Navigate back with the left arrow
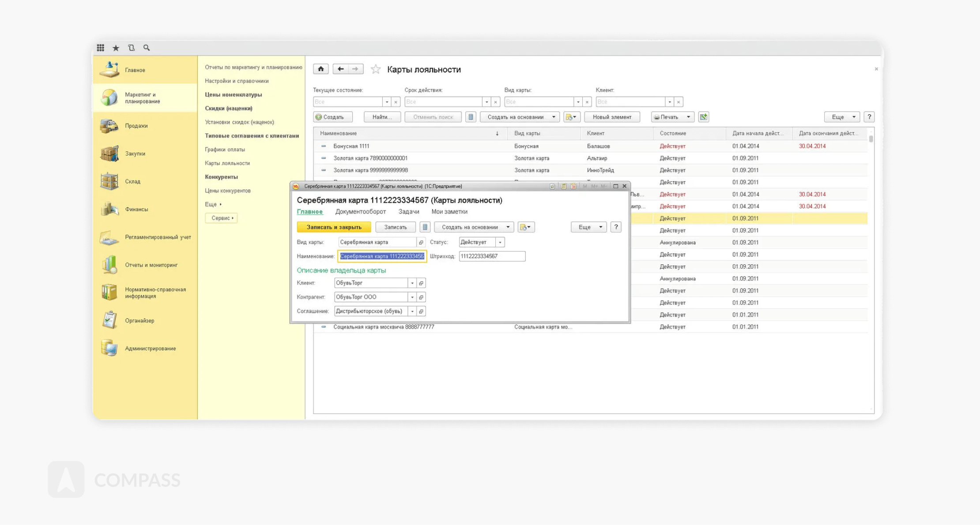The width and height of the screenshot is (980, 525). click(x=340, y=69)
